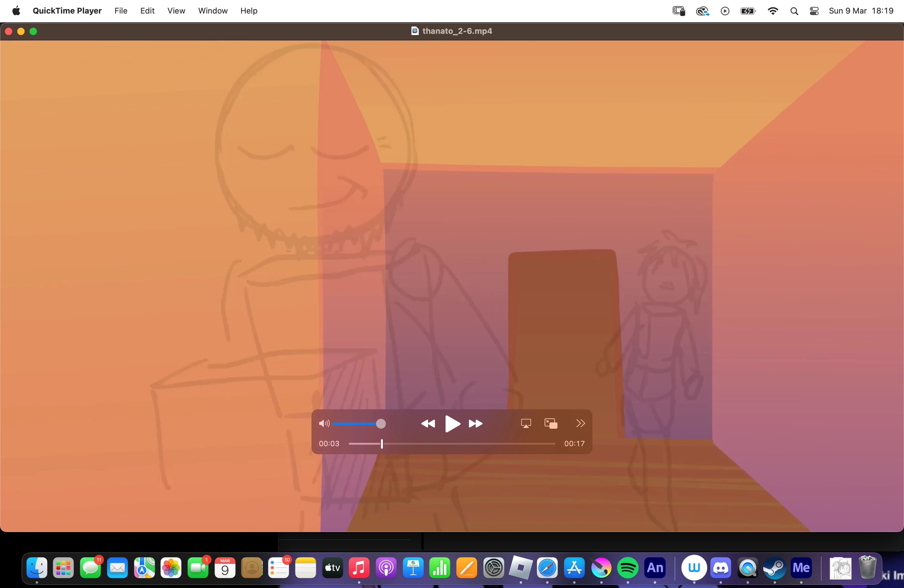Click the Help menu
This screenshot has height=588, width=904.
249,11
